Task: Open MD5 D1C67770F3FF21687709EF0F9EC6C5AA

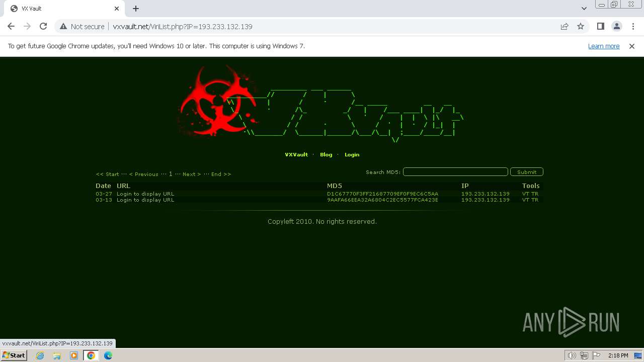Action: (382, 194)
